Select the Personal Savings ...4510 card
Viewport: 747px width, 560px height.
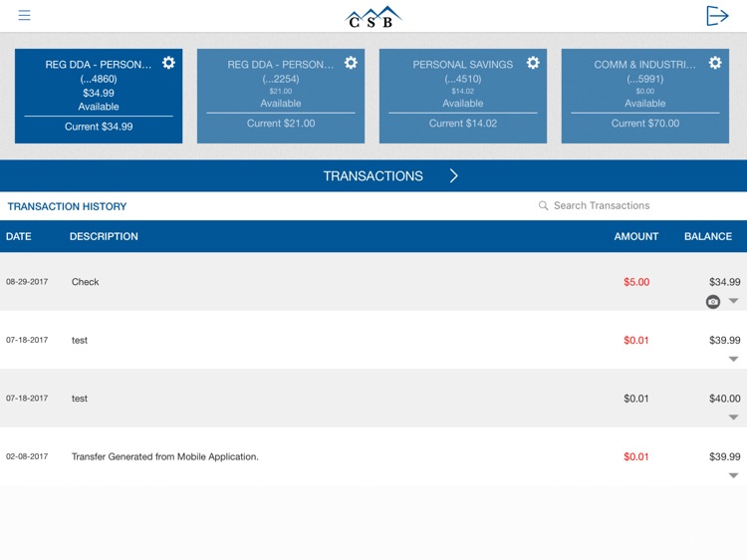pos(463,96)
